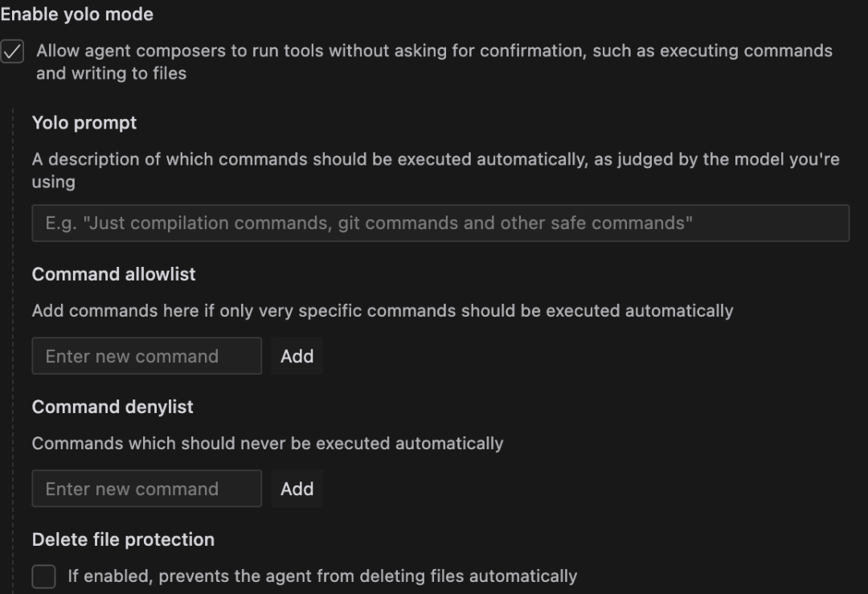Click the Command allowlist new command field

(x=147, y=356)
